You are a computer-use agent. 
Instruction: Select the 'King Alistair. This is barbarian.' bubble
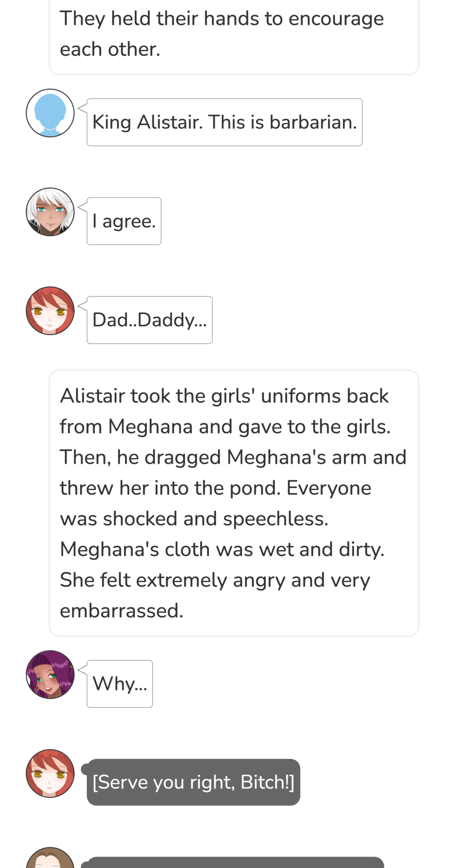click(x=225, y=122)
